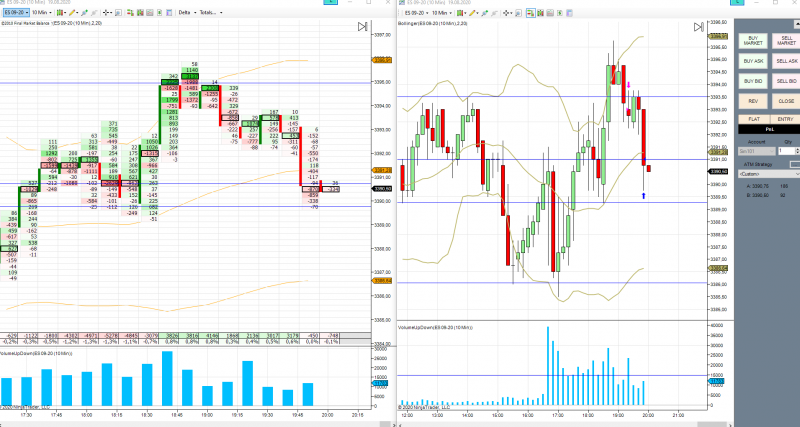
Task: Click 3390.60 price marker on left chart axis
Action: click(382, 189)
